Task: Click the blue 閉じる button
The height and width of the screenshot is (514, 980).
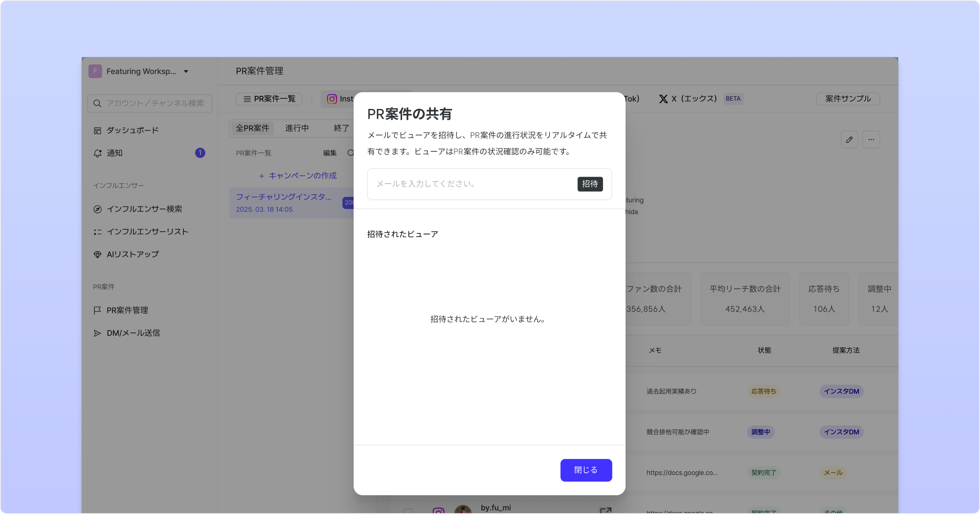Action: [x=586, y=470]
